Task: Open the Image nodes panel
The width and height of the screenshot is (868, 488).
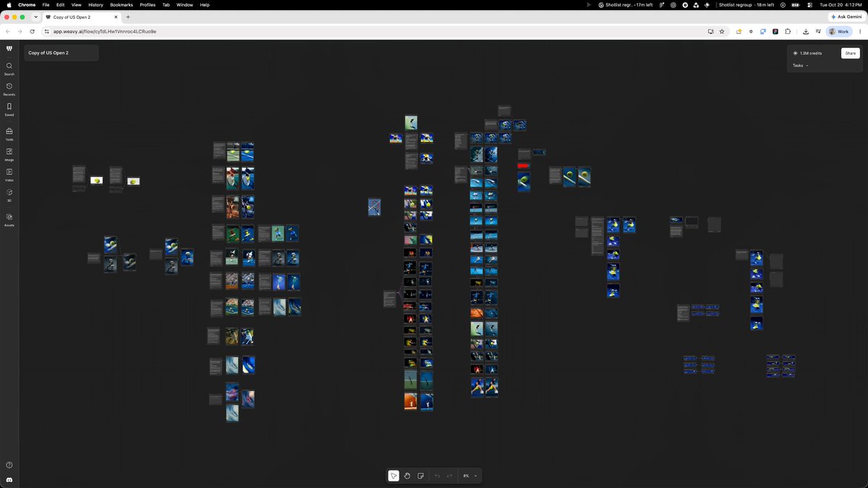Action: [x=9, y=154]
